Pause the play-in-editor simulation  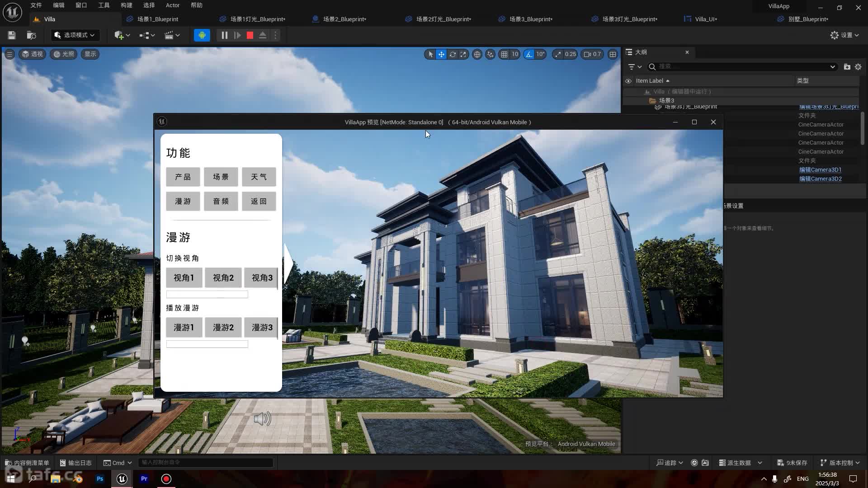pyautogui.click(x=224, y=35)
